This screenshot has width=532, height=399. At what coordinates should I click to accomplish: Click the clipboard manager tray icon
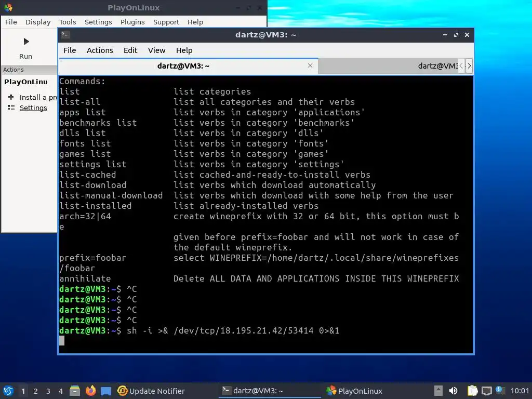[x=472, y=391]
